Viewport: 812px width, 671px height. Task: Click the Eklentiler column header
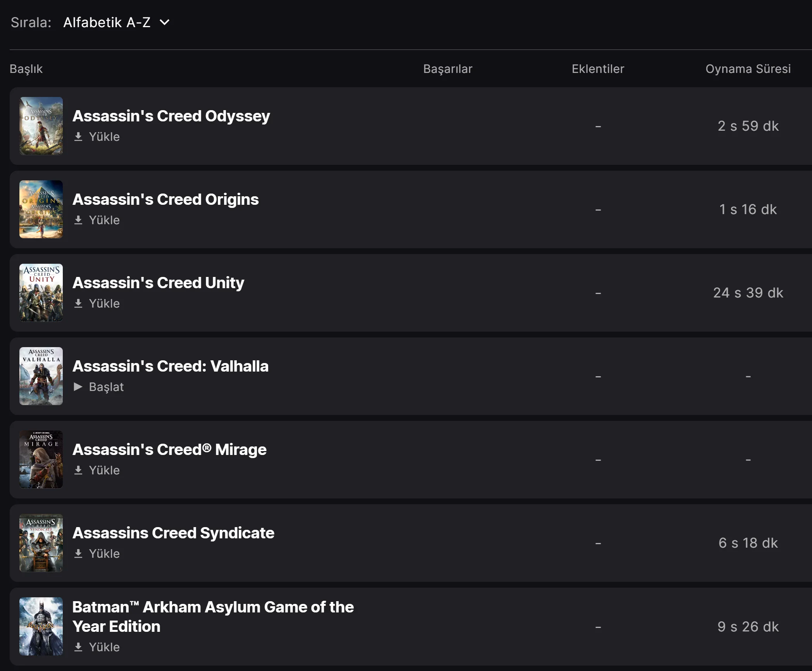[x=598, y=69]
